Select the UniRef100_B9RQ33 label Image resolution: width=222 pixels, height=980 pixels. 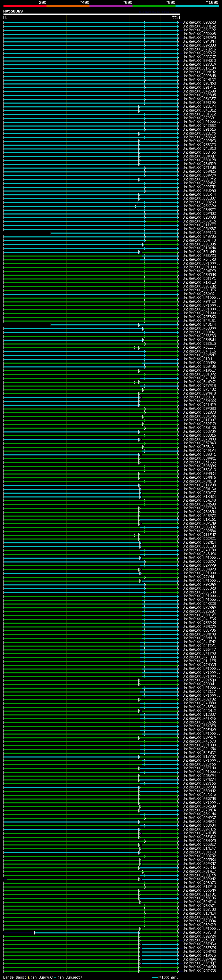pos(199,45)
